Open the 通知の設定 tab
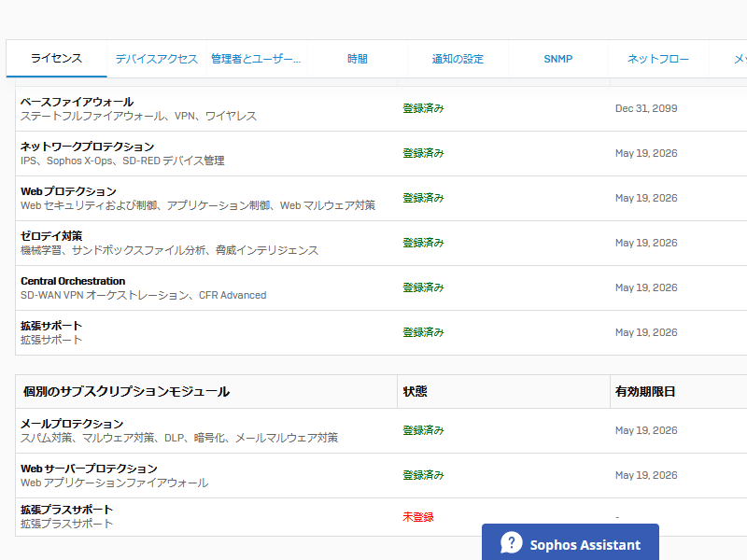 pyautogui.click(x=458, y=59)
